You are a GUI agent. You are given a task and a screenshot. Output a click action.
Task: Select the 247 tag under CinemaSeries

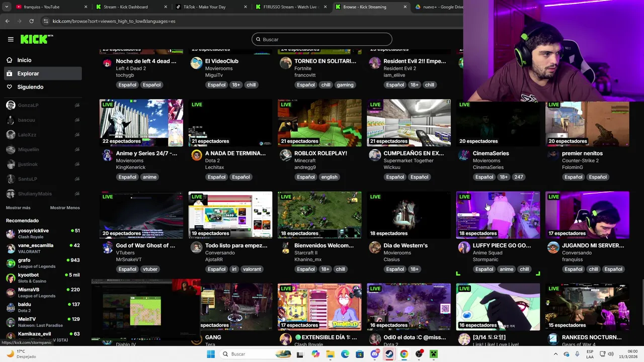(519, 177)
